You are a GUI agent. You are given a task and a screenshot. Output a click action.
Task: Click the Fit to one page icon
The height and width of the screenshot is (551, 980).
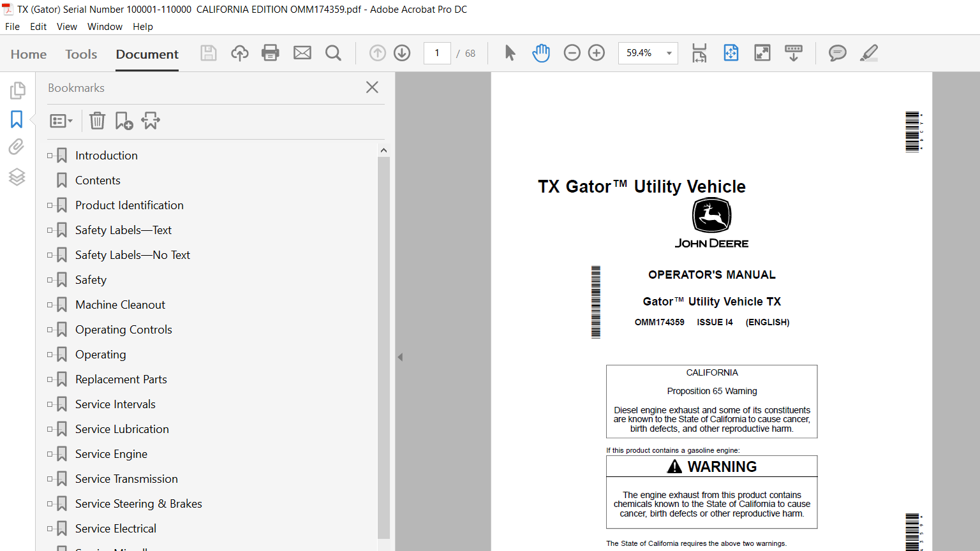(731, 53)
